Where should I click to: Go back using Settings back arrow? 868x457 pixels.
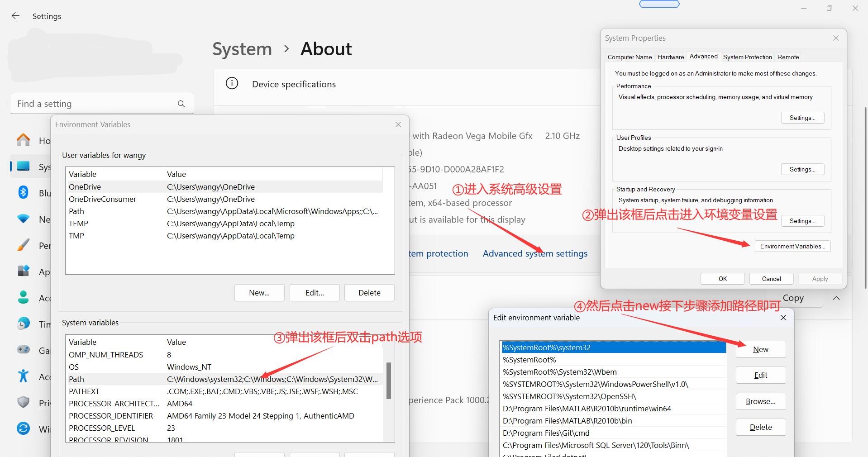15,16
